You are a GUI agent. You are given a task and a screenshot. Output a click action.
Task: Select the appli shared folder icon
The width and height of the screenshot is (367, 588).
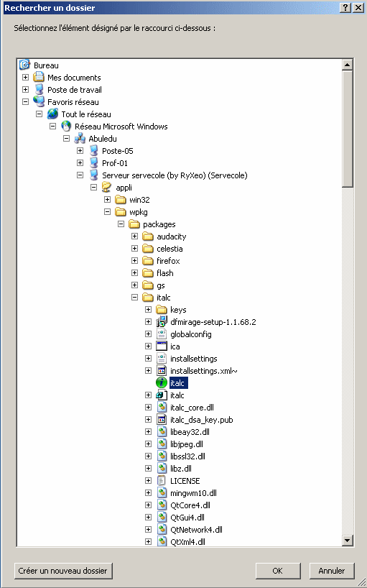(x=107, y=188)
